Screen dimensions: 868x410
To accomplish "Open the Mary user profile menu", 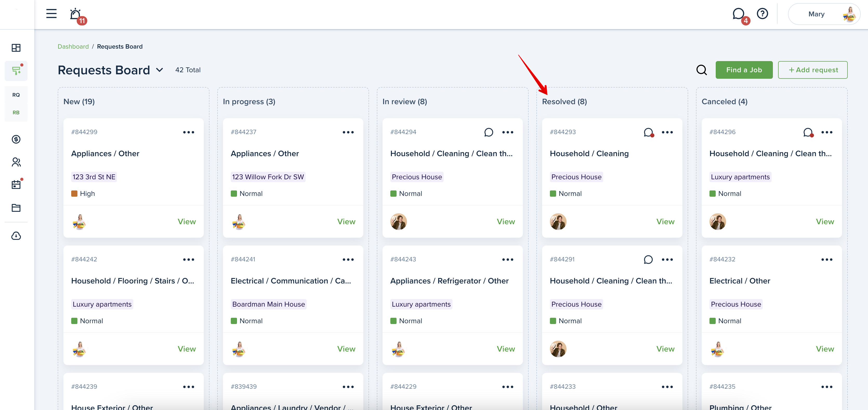I will click(824, 14).
